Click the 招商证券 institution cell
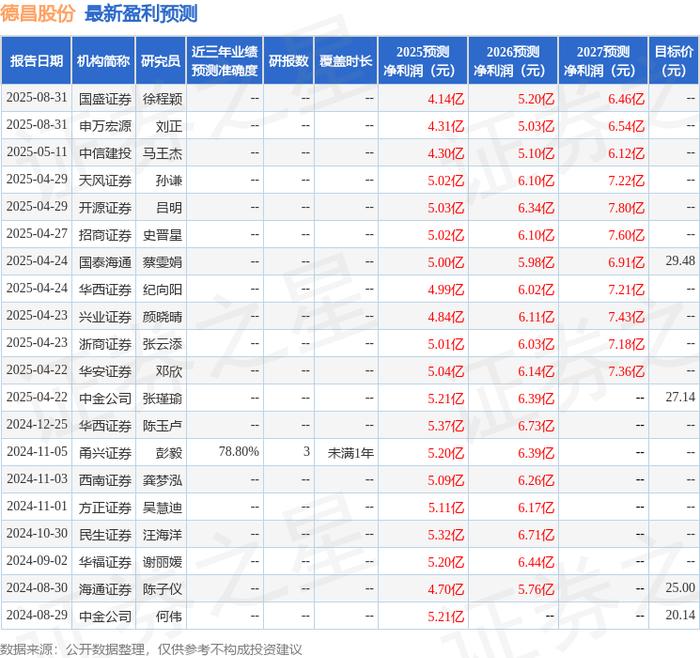The image size is (700, 658). click(x=105, y=235)
